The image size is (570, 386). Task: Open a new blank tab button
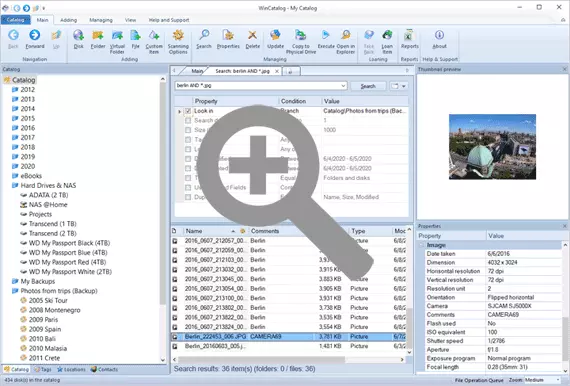coord(291,71)
